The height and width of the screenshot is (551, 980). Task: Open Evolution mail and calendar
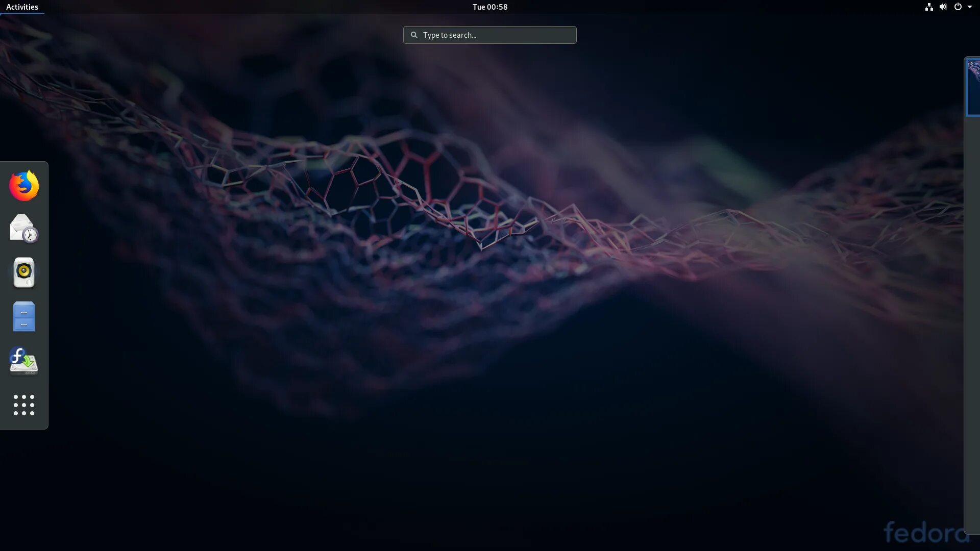24,229
